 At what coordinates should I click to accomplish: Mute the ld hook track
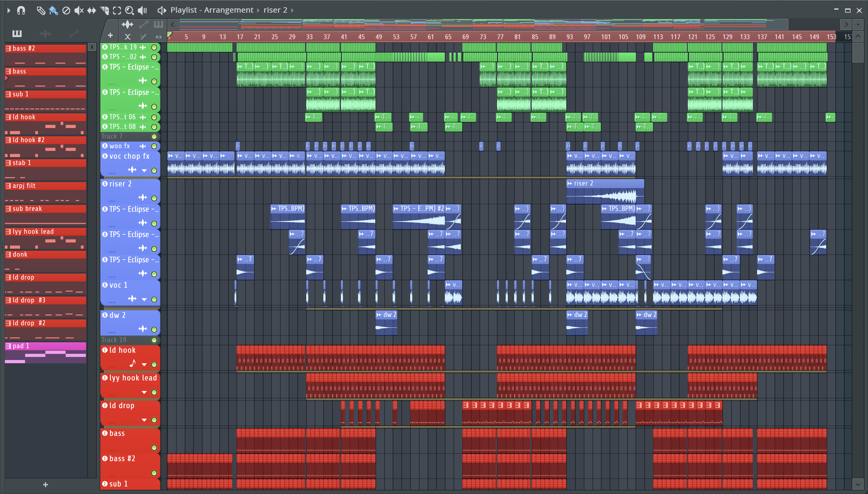(x=154, y=365)
